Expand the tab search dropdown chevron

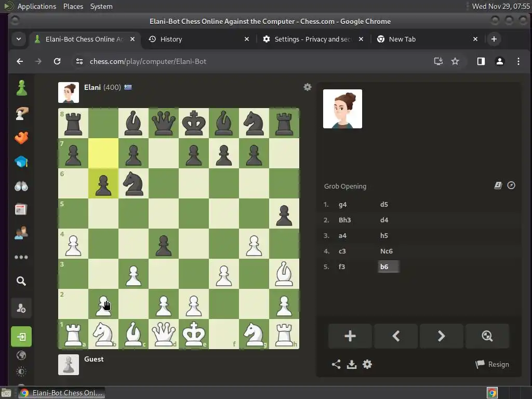tap(19, 39)
